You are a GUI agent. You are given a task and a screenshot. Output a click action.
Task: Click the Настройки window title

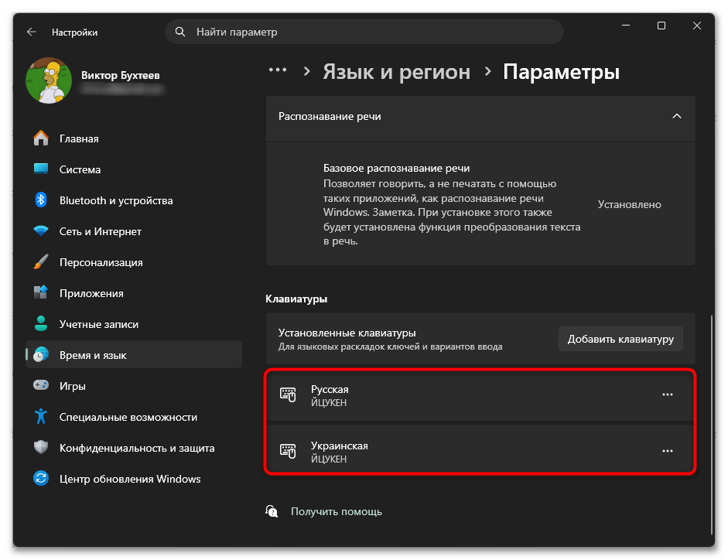[75, 32]
